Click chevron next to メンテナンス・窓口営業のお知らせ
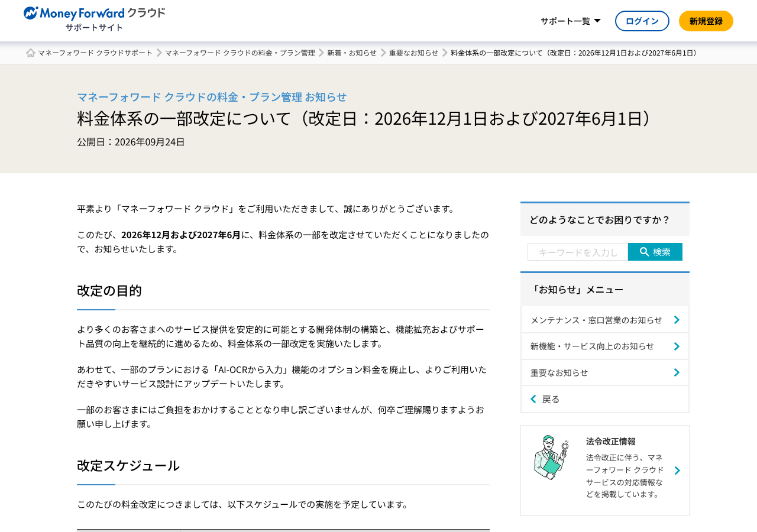 (677, 320)
